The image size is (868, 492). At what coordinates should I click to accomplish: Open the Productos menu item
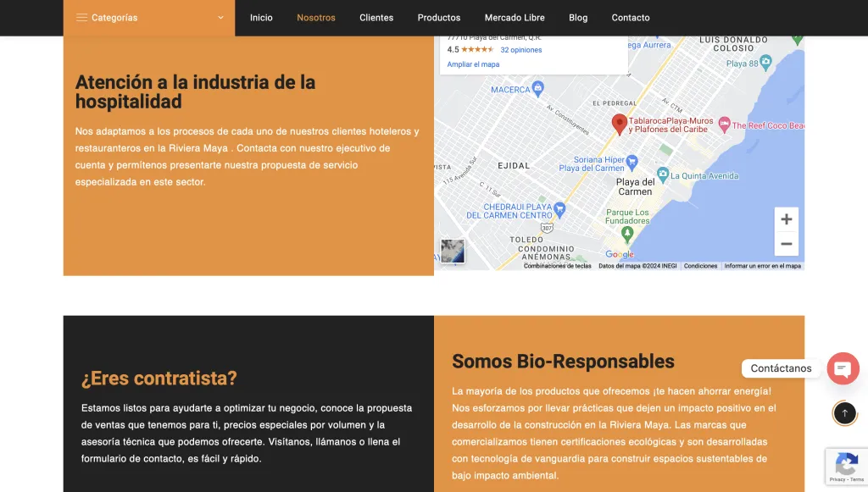pyautogui.click(x=439, y=18)
